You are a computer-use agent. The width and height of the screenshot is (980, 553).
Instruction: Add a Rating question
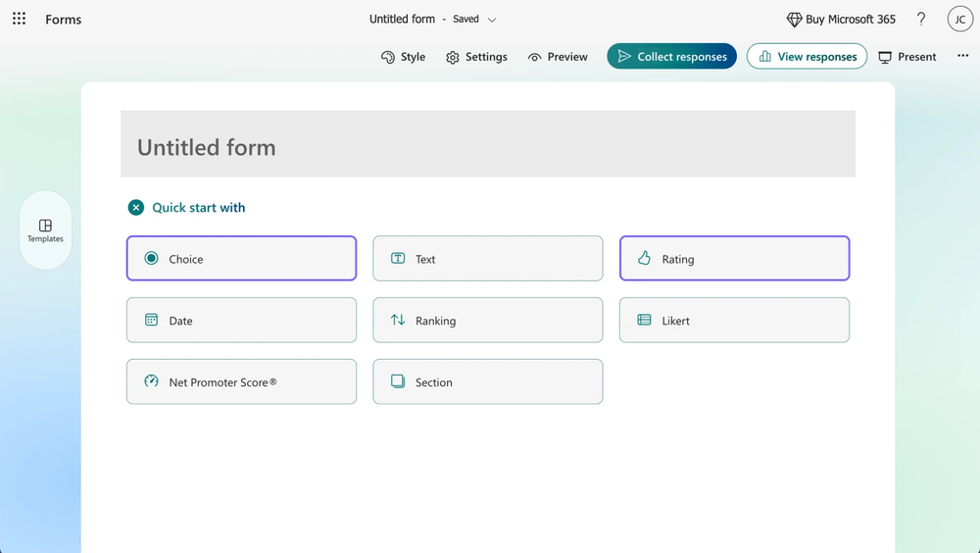point(734,259)
